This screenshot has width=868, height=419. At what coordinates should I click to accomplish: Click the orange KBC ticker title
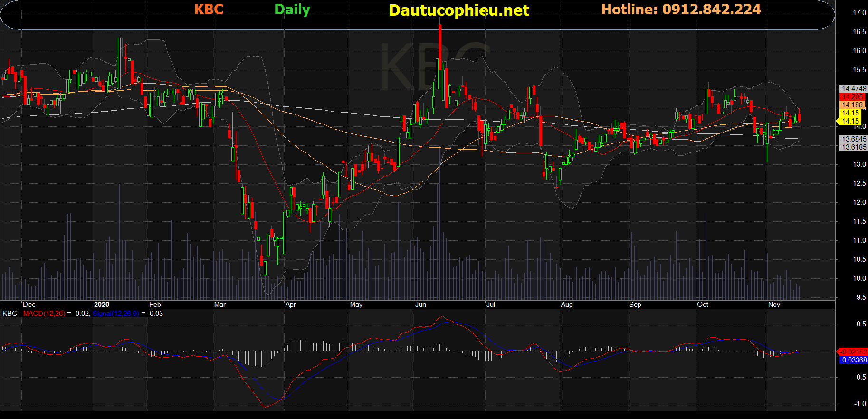[x=209, y=10]
